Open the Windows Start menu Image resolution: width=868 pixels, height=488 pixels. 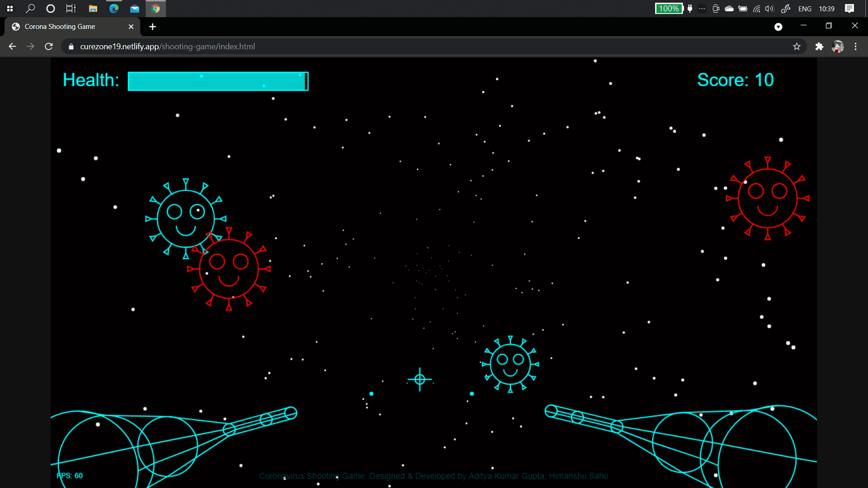tap(10, 8)
